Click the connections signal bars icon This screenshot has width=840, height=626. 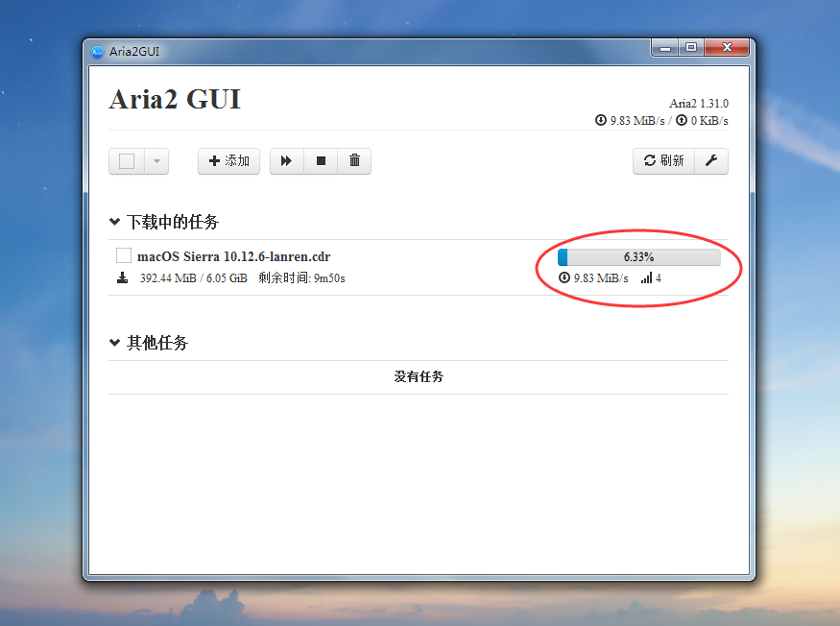click(x=647, y=277)
